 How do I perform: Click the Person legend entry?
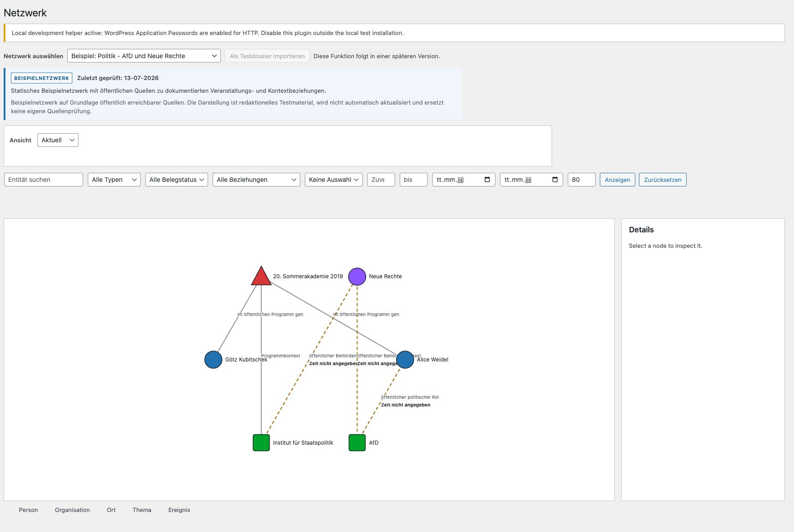pos(28,510)
